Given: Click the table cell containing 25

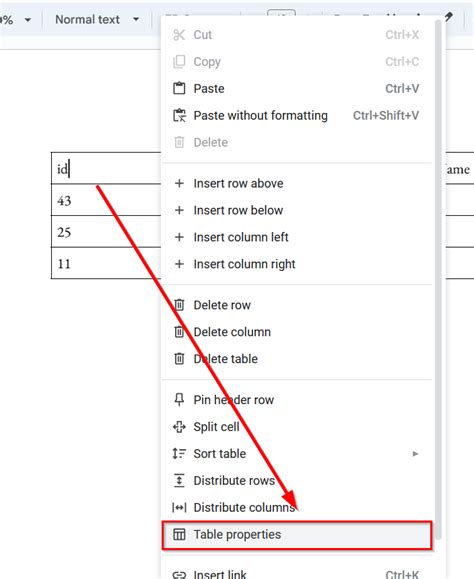Looking at the screenshot, I should (x=106, y=232).
